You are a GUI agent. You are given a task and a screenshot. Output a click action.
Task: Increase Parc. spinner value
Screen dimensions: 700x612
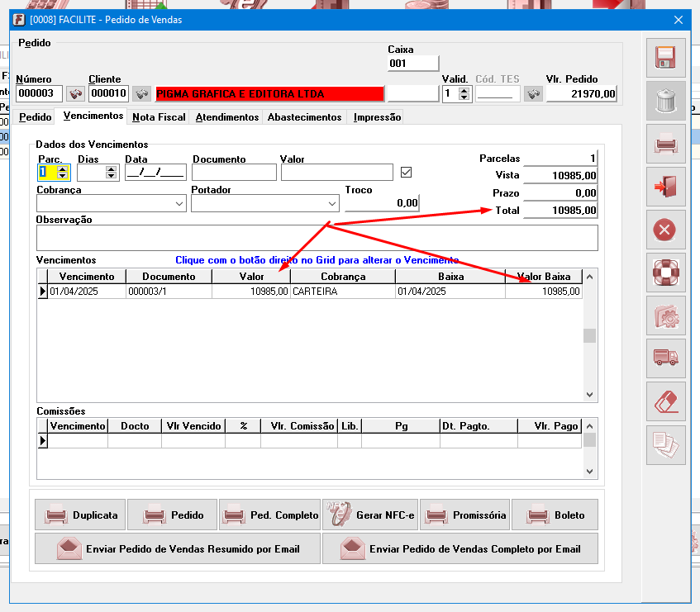[63, 169]
